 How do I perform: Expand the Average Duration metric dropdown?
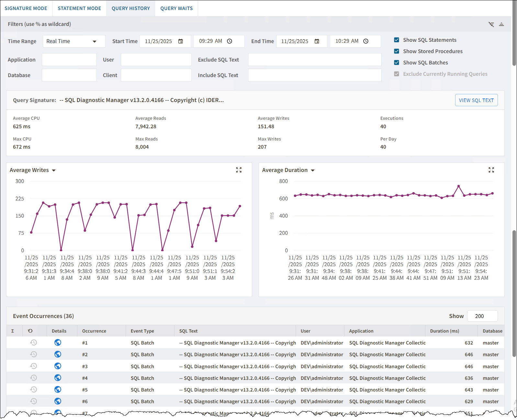tap(313, 170)
